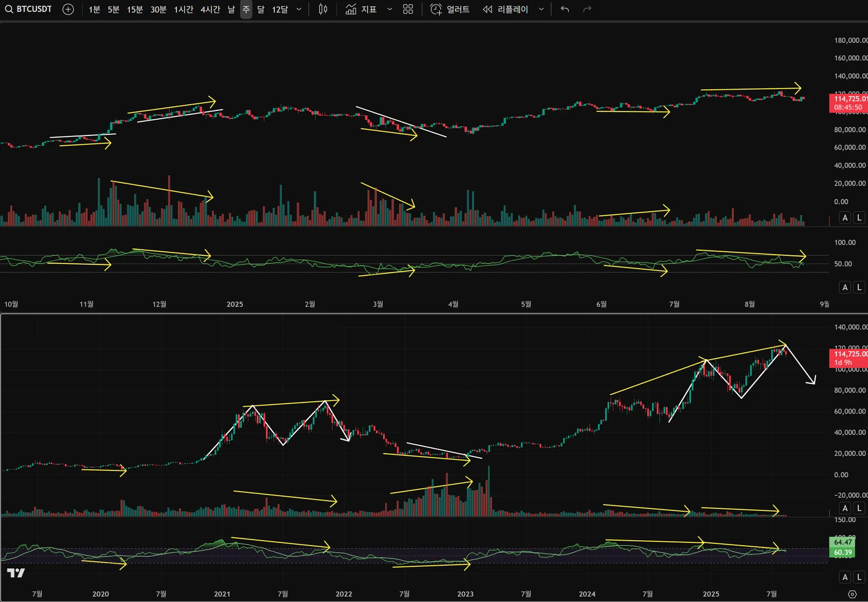Click the 8월 time axis label

coord(750,304)
